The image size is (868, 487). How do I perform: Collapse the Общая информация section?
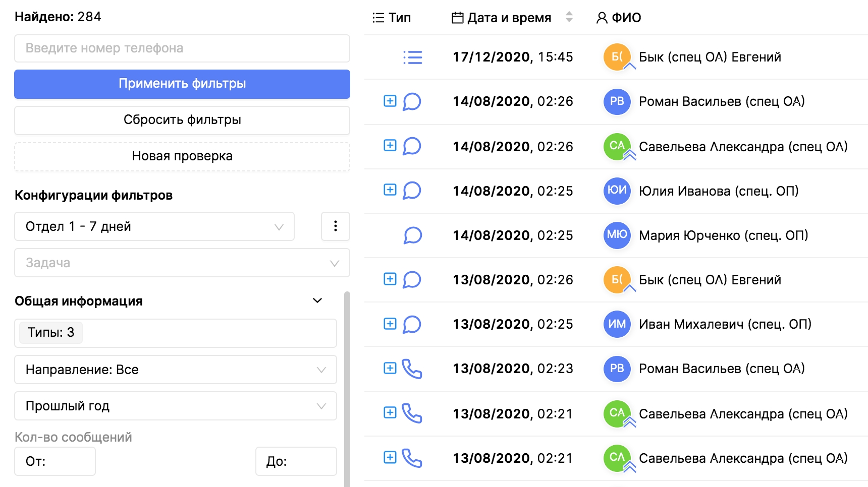coord(317,301)
